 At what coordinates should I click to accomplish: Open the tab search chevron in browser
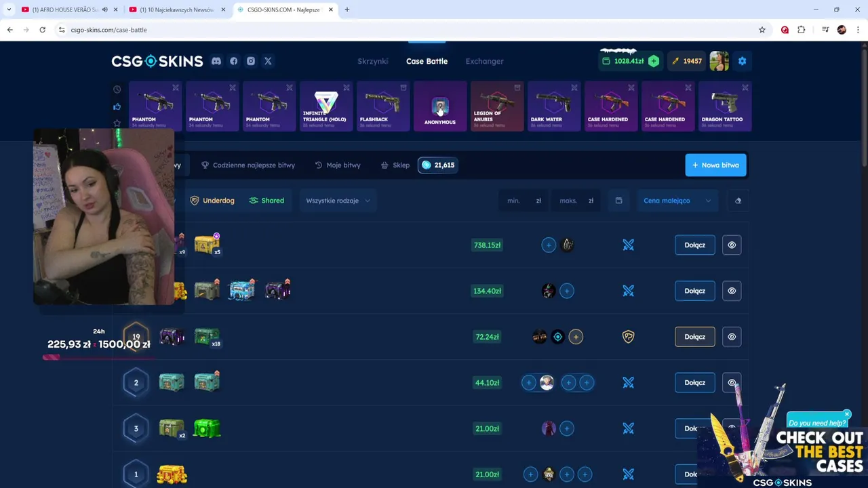click(x=9, y=9)
